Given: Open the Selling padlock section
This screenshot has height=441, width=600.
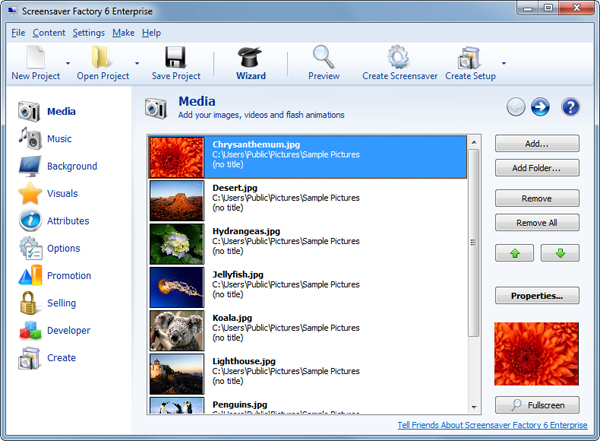Looking at the screenshot, I should pos(30,303).
